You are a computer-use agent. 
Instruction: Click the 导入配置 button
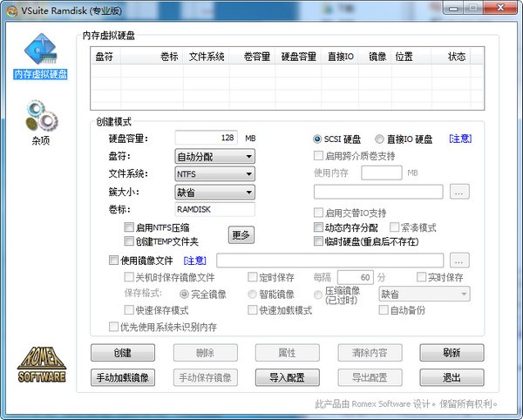[288, 377]
